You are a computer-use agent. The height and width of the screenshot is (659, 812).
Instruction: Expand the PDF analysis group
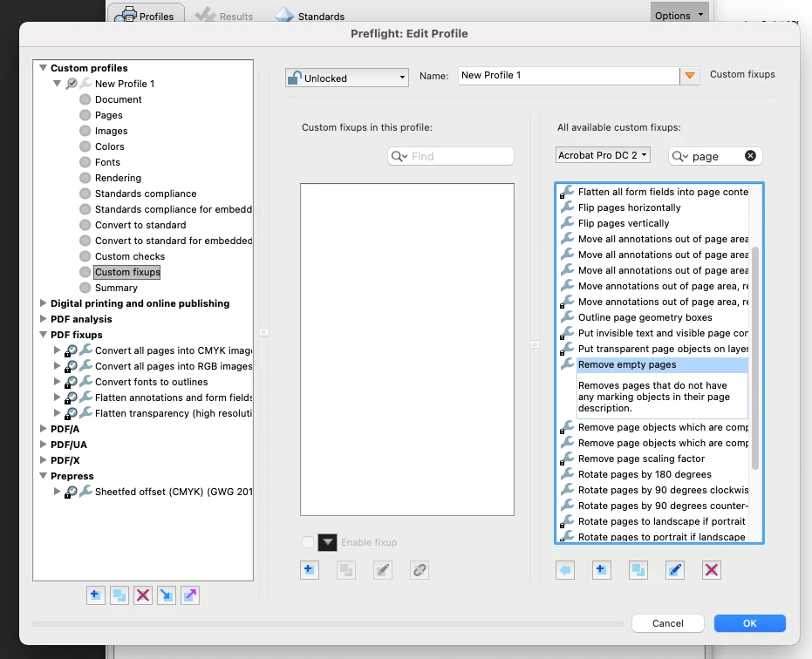(x=44, y=319)
